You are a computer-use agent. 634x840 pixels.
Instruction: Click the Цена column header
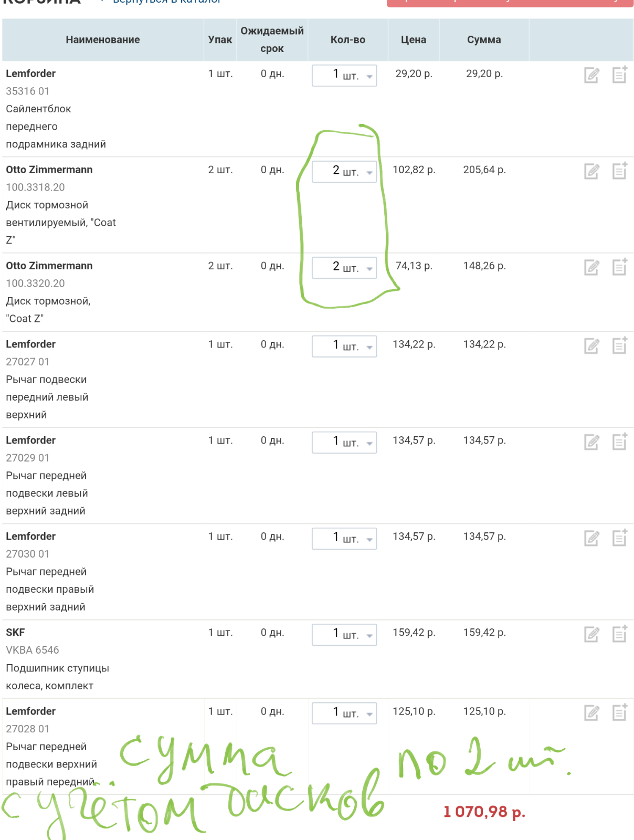[x=414, y=40]
